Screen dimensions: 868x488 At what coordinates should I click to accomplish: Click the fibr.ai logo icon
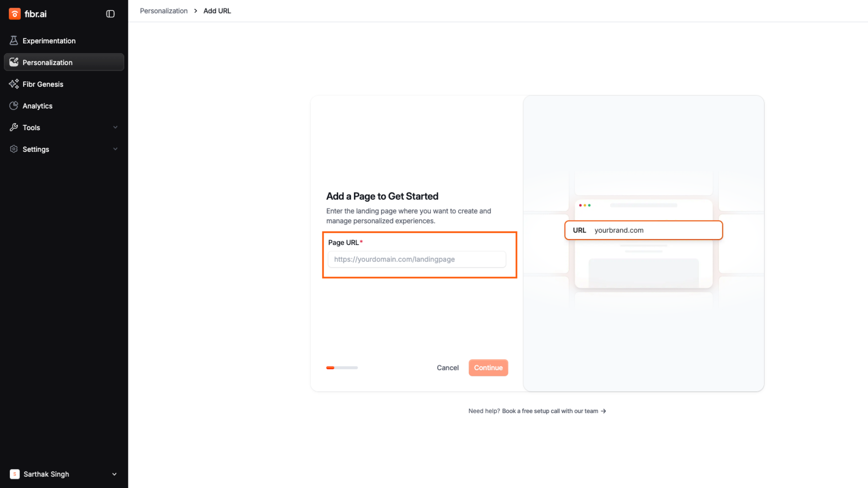[14, 14]
